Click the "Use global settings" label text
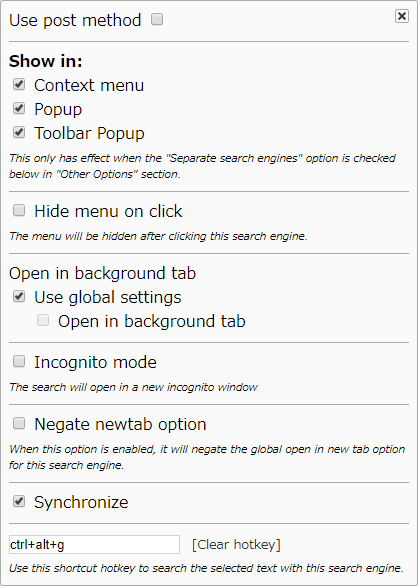 coord(108,298)
